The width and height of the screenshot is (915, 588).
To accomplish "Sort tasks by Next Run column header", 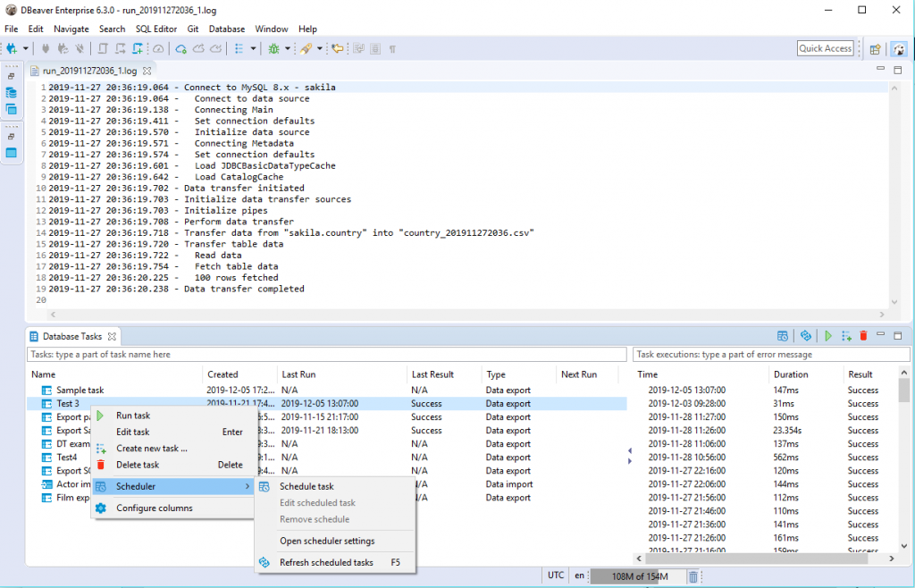I will tap(587, 374).
